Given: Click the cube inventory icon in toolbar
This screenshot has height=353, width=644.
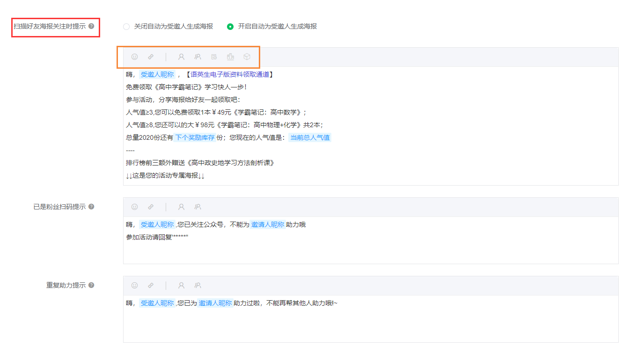Looking at the screenshot, I should click(x=247, y=57).
